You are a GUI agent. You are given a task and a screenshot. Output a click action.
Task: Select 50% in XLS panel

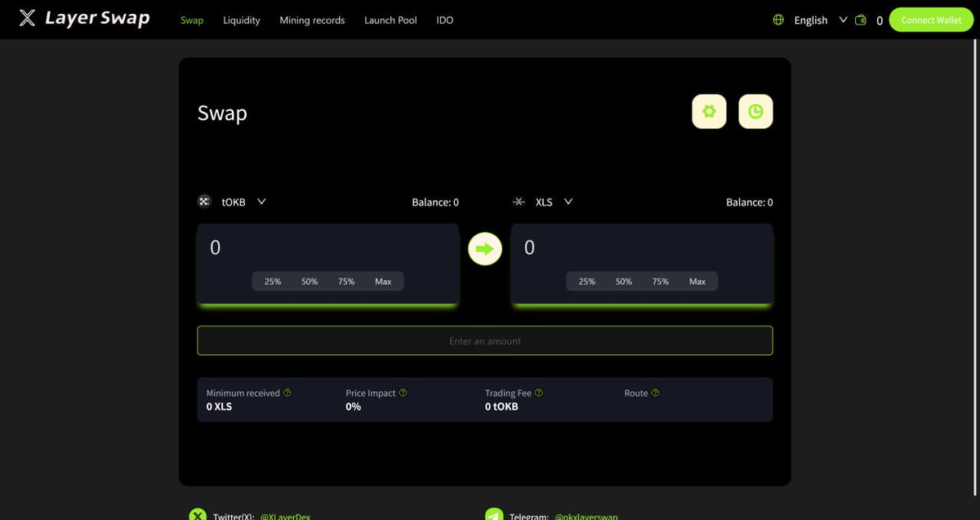pyautogui.click(x=624, y=281)
